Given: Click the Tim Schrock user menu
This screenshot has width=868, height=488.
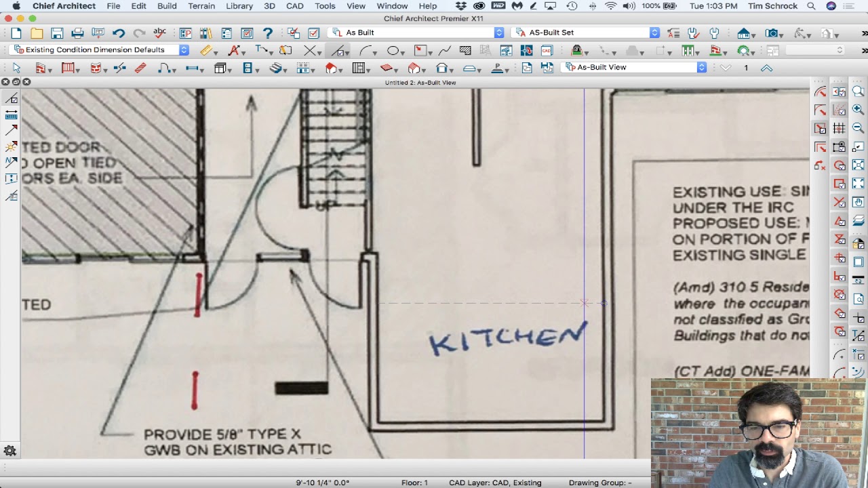Looking at the screenshot, I should click(772, 6).
